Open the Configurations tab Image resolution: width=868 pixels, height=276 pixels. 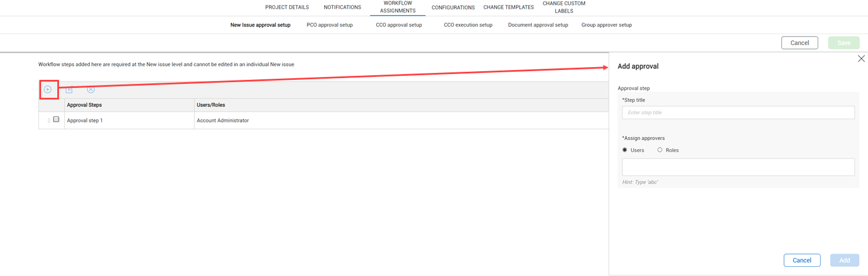point(453,8)
